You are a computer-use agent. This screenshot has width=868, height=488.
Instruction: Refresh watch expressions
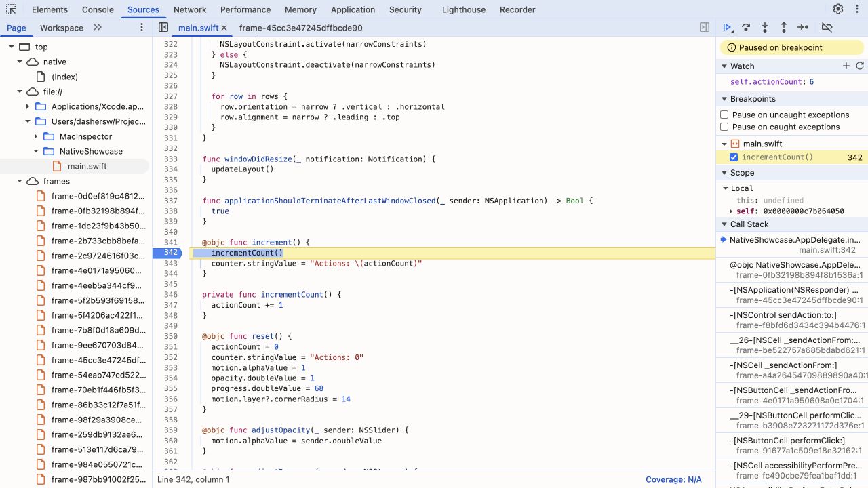tap(860, 66)
